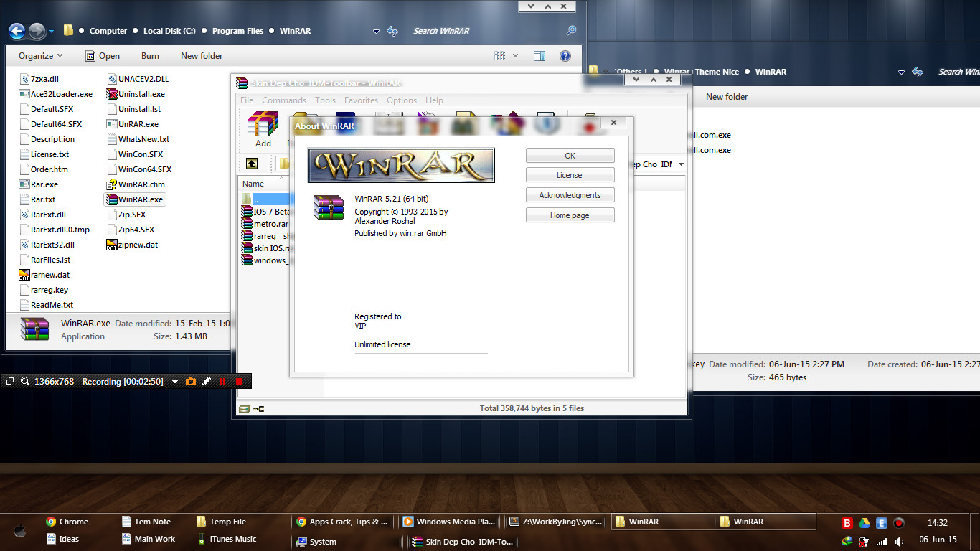The height and width of the screenshot is (551, 980).
Task: Select the parent folder '..' row
Action: [264, 199]
